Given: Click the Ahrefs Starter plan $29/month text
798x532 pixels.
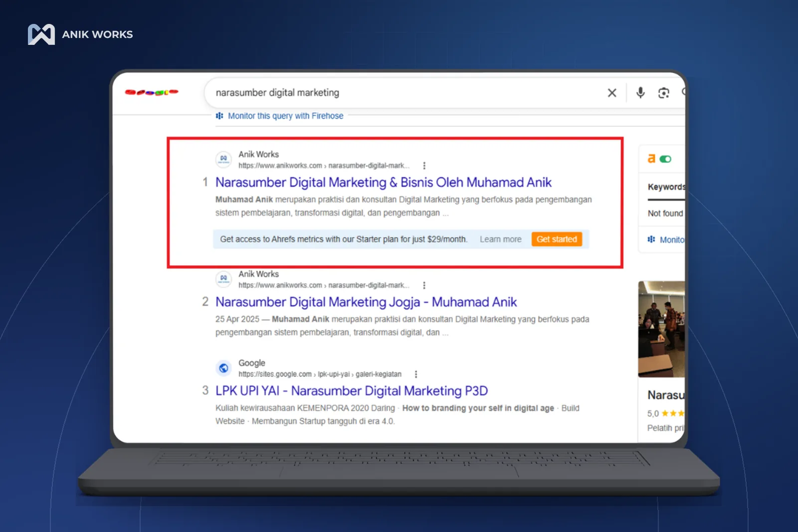Looking at the screenshot, I should click(x=344, y=239).
